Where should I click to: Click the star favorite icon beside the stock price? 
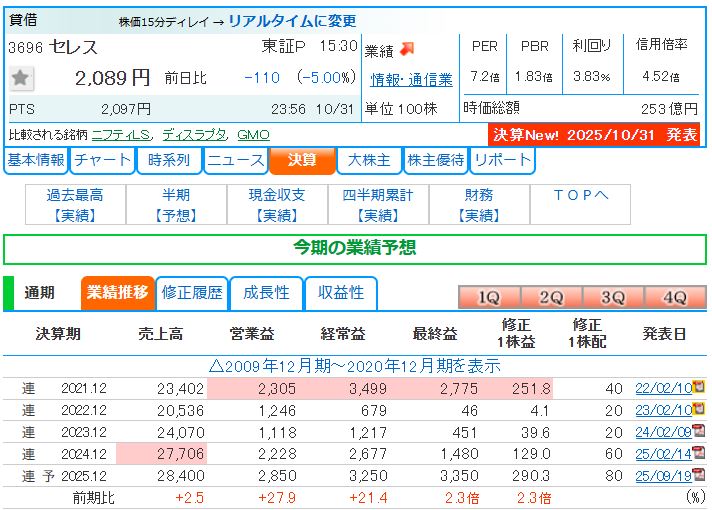point(23,79)
